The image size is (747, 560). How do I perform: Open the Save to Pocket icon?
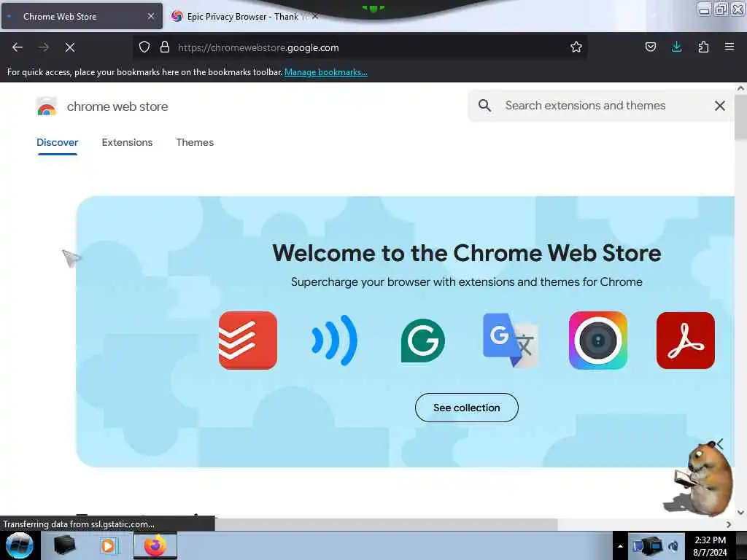point(650,47)
